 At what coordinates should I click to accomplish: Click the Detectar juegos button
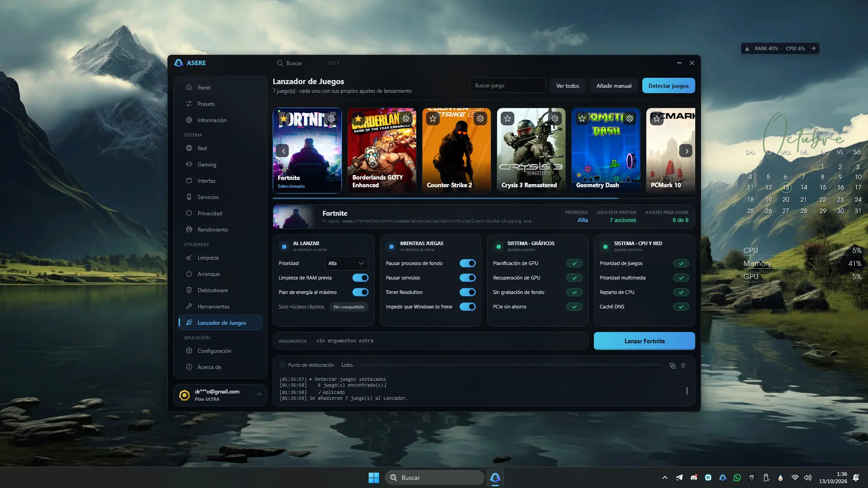tap(669, 85)
